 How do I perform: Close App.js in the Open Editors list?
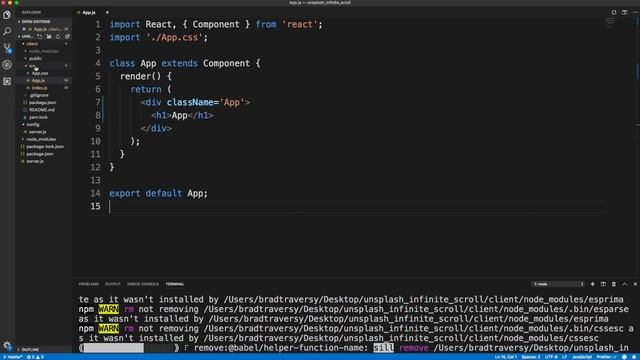24,29
